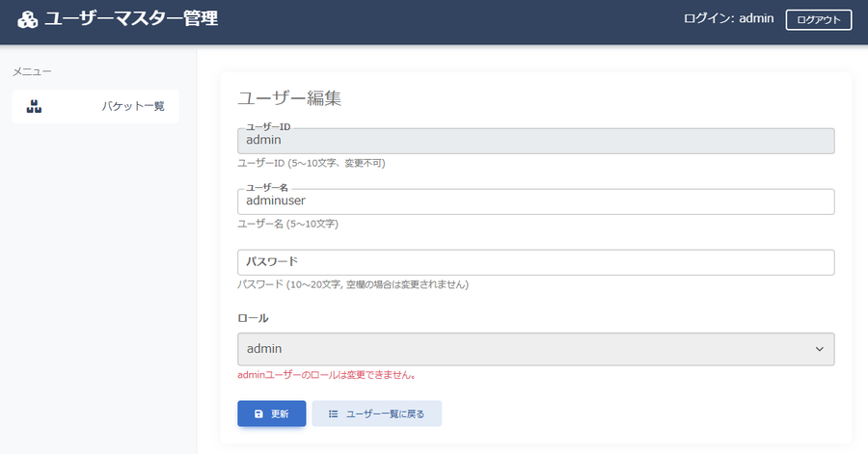Click the ロール dropdown chevron arrow
The height and width of the screenshot is (454, 868).
click(x=819, y=349)
